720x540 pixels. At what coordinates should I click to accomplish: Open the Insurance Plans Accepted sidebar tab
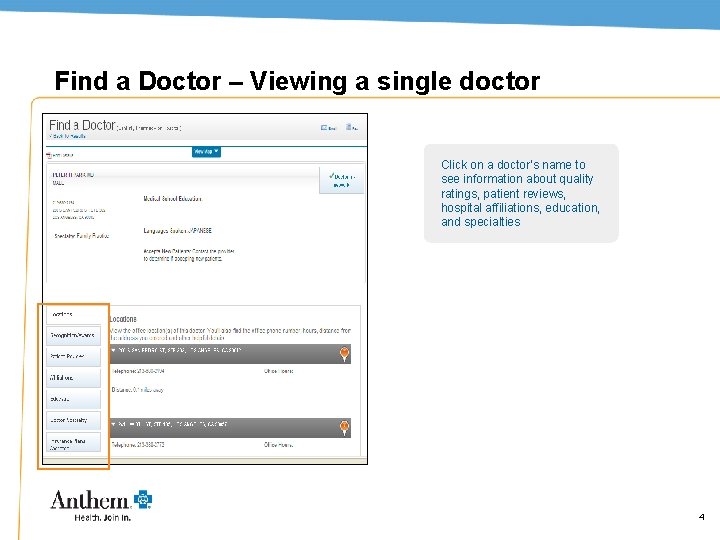click(x=73, y=443)
